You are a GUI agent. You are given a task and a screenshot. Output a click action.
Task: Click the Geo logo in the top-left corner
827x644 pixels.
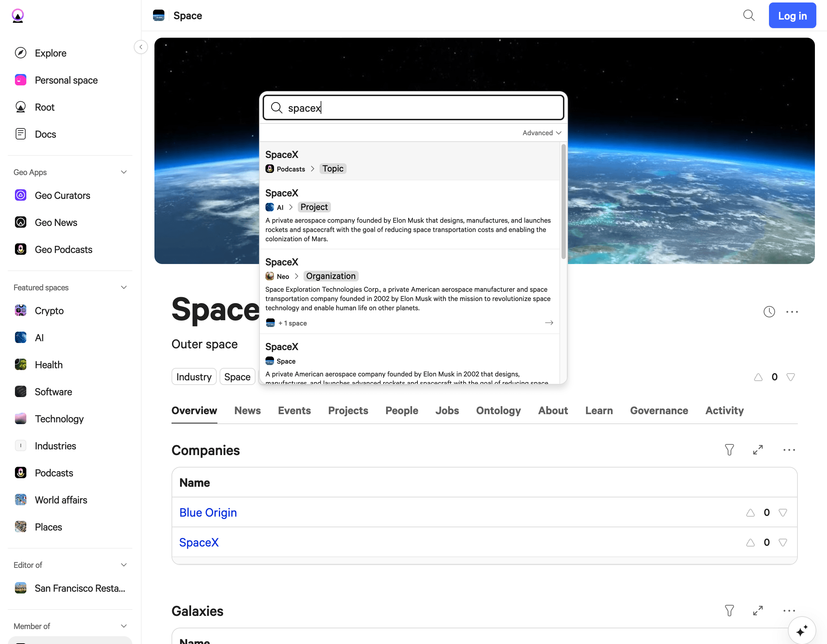click(18, 16)
